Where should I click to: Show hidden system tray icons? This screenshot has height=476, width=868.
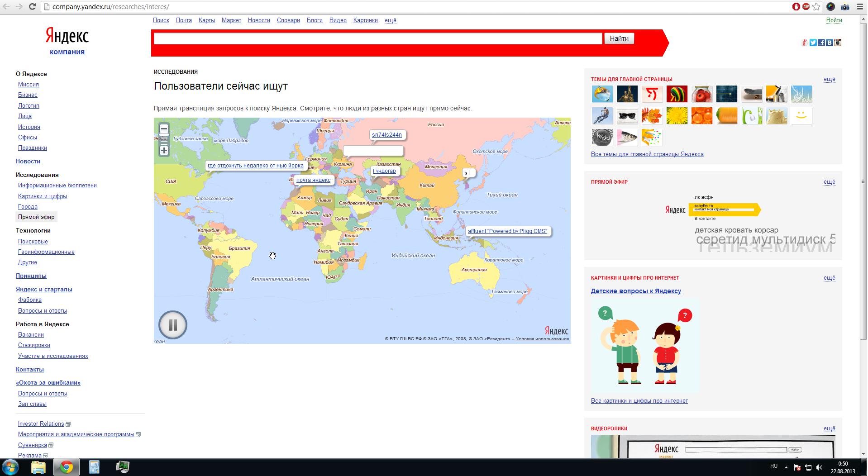point(786,467)
